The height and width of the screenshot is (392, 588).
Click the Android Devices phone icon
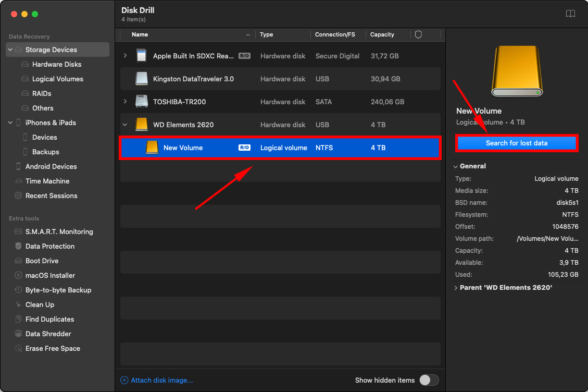[x=18, y=166]
